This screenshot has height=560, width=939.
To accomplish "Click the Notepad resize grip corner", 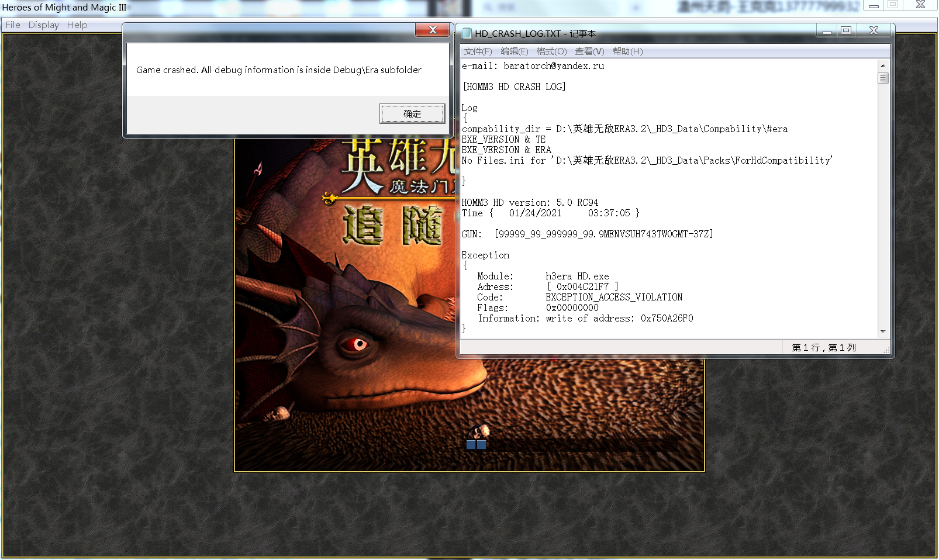I will [886, 350].
